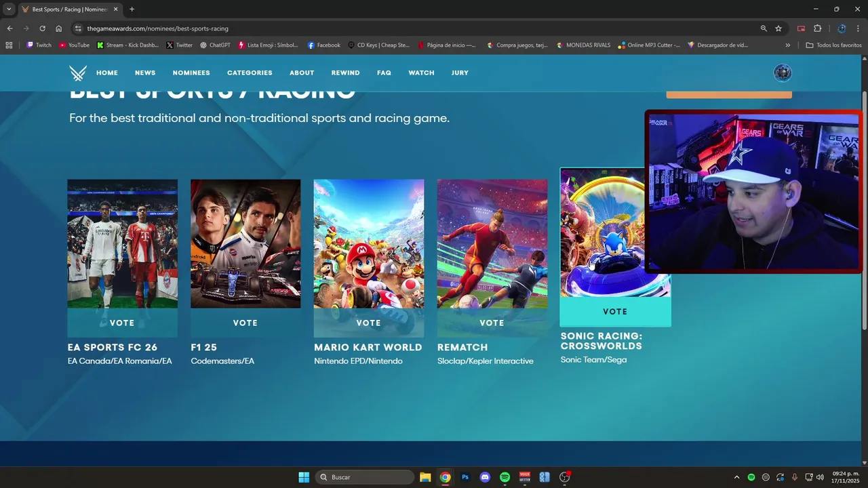Image resolution: width=868 pixels, height=488 pixels.
Task: Open the FAQ menu item
Action: coord(384,73)
